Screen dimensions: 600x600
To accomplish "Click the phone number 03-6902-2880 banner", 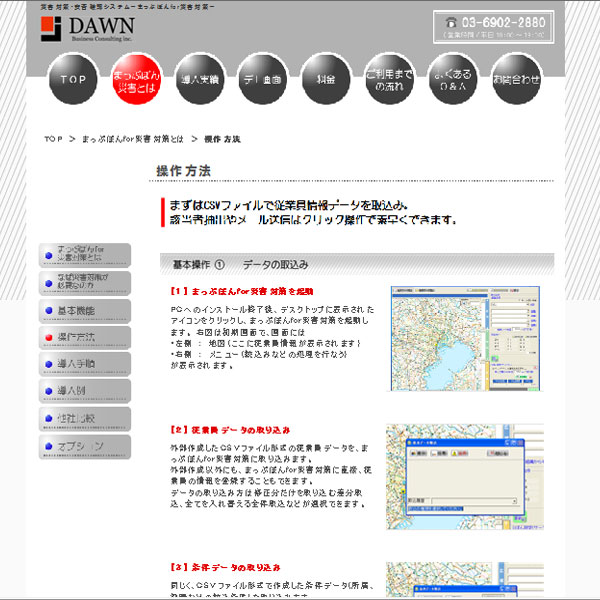I will (493, 27).
